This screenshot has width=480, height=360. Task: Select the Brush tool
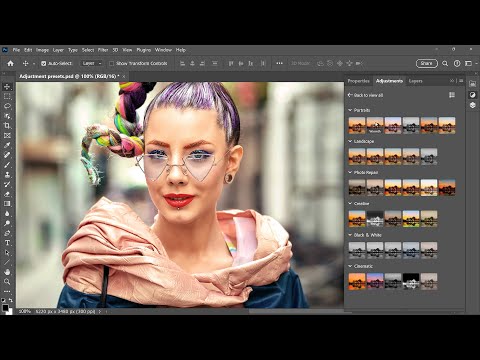click(7, 165)
